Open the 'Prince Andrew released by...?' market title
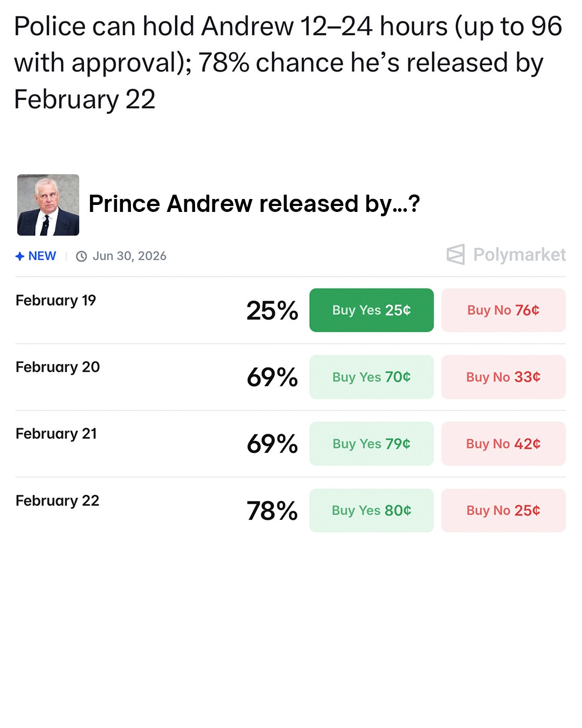The image size is (582, 728). pyautogui.click(x=254, y=204)
